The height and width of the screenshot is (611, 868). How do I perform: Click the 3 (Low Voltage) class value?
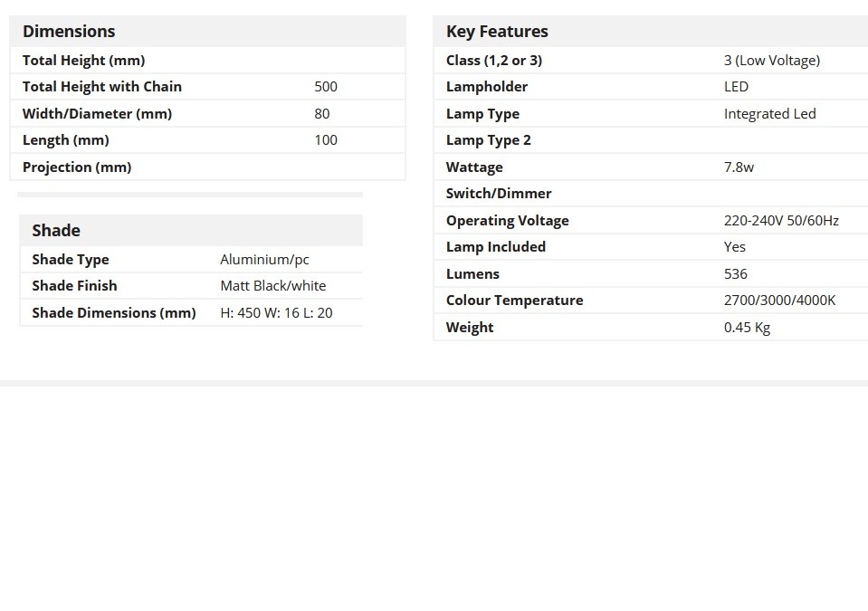coord(772,61)
